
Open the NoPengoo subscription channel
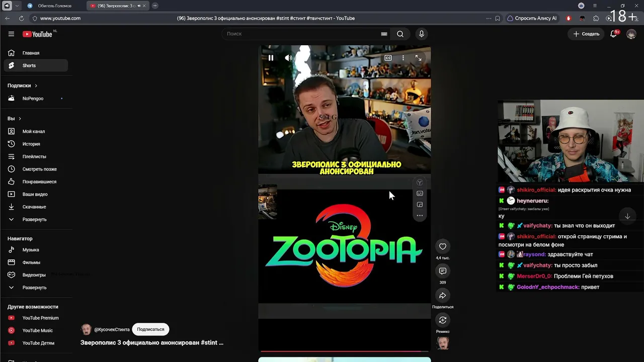[x=35, y=99]
